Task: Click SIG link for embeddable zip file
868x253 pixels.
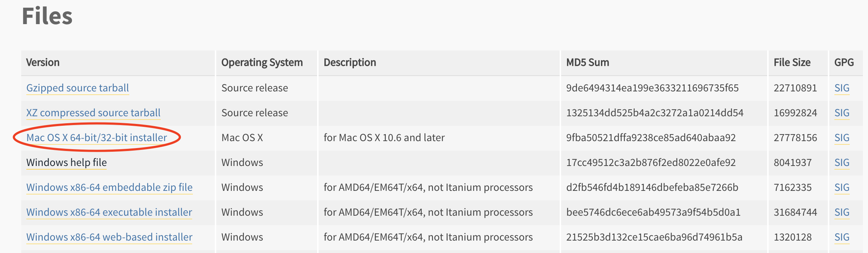Action: (842, 188)
